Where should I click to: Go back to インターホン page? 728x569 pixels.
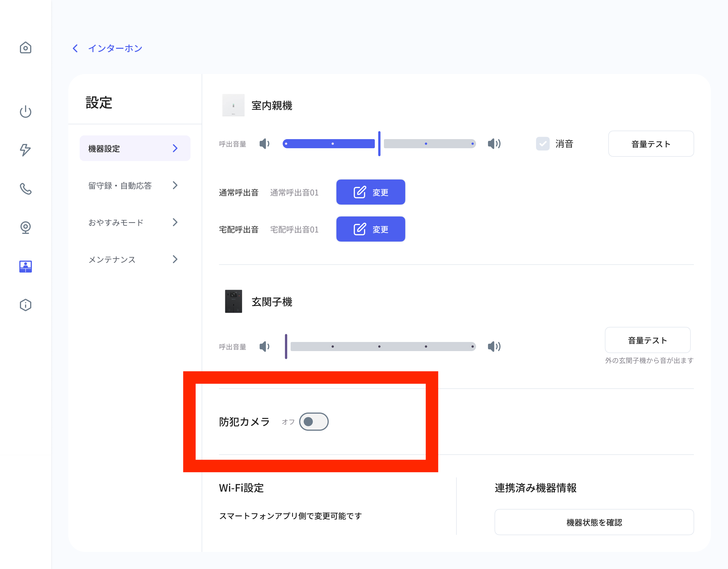point(107,48)
